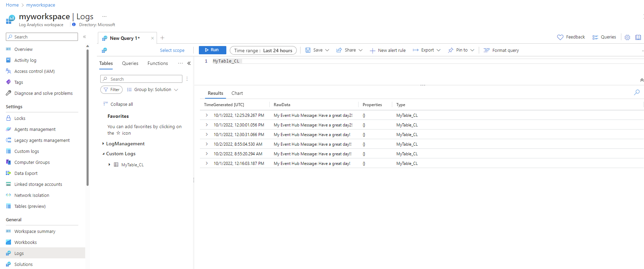Open Workspace summary
Viewport: 644px width, 269px height.
click(35, 231)
